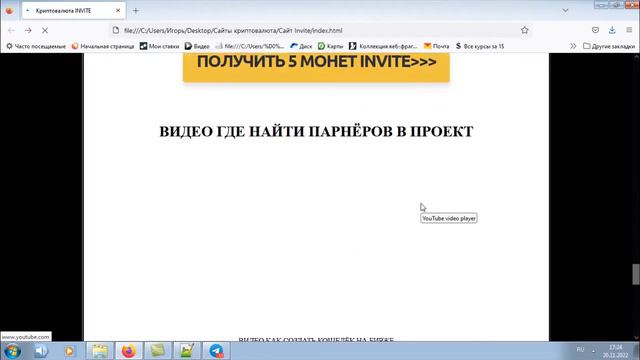Image resolution: width=640 pixels, height=360 pixels.
Task: Open the Windows Start button
Action: (12, 351)
